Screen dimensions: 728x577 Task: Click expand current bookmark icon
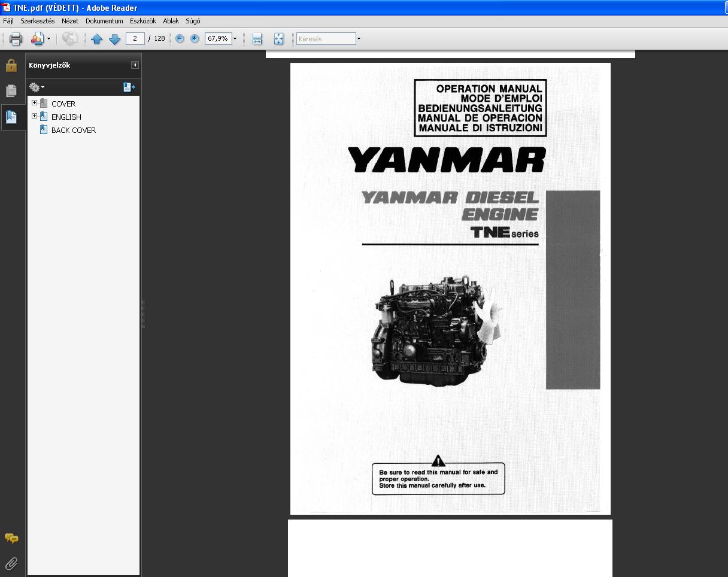tap(129, 87)
